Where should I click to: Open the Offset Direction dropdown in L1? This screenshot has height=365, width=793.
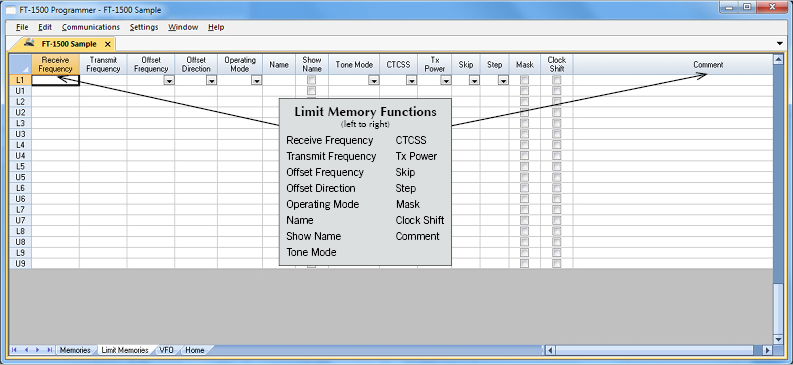[x=211, y=80]
